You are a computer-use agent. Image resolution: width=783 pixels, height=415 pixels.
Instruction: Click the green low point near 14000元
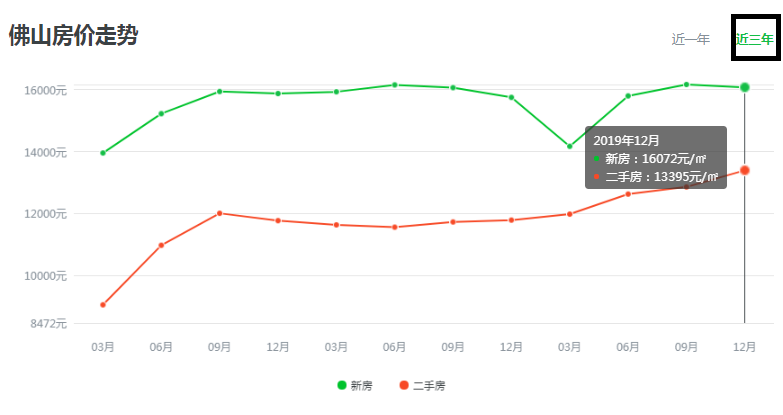click(570, 146)
